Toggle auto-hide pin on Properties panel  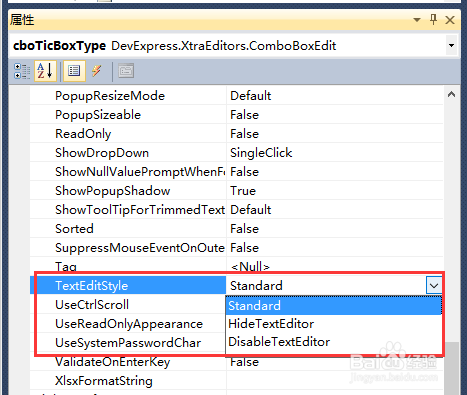point(433,20)
